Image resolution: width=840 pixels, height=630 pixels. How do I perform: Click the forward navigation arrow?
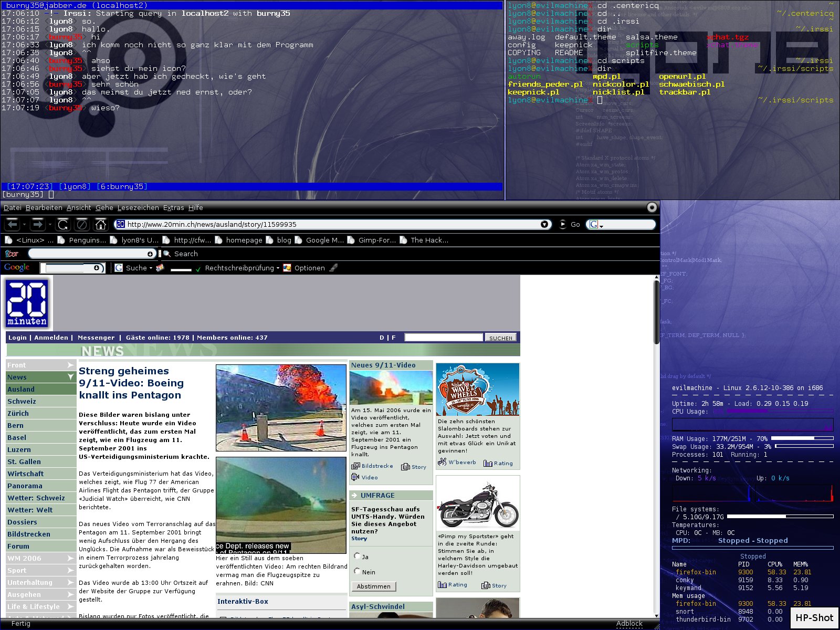[37, 225]
